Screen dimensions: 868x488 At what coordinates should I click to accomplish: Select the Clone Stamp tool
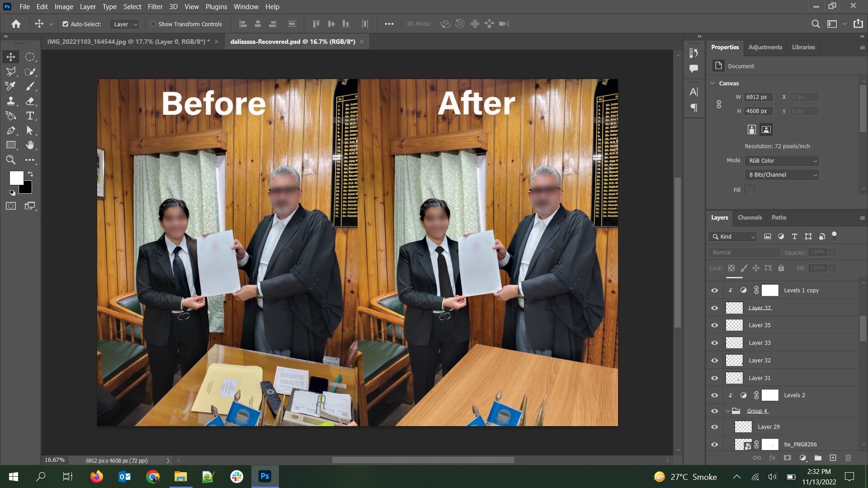[11, 101]
